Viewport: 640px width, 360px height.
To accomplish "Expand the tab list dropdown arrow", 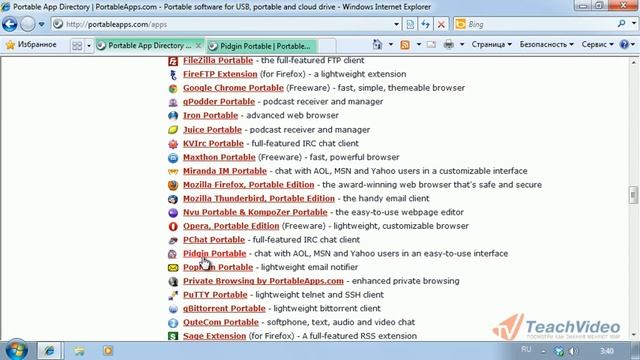I will (x=89, y=46).
